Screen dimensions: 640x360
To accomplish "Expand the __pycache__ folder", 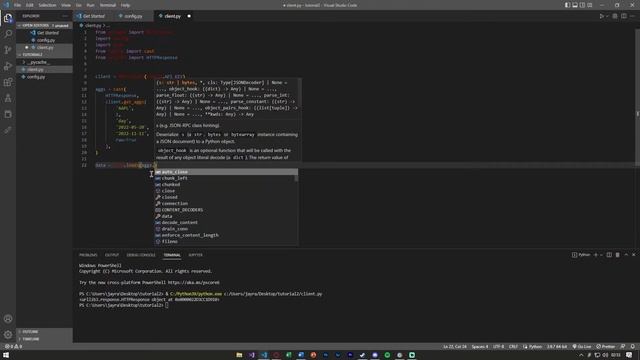I will (x=44, y=62).
